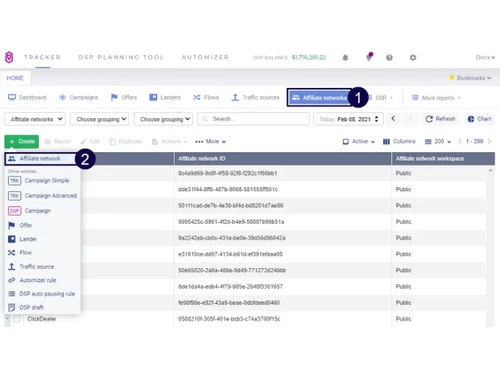The image size is (500, 375).
Task: Open the help question mark icon
Action: click(x=389, y=58)
